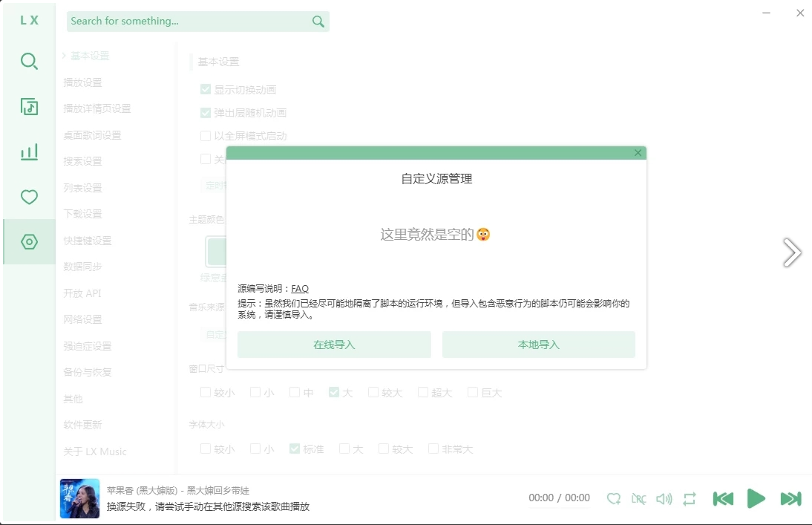Open the favorites heart icon in sidebar
Viewport: 812px width, 525px height.
click(x=29, y=198)
